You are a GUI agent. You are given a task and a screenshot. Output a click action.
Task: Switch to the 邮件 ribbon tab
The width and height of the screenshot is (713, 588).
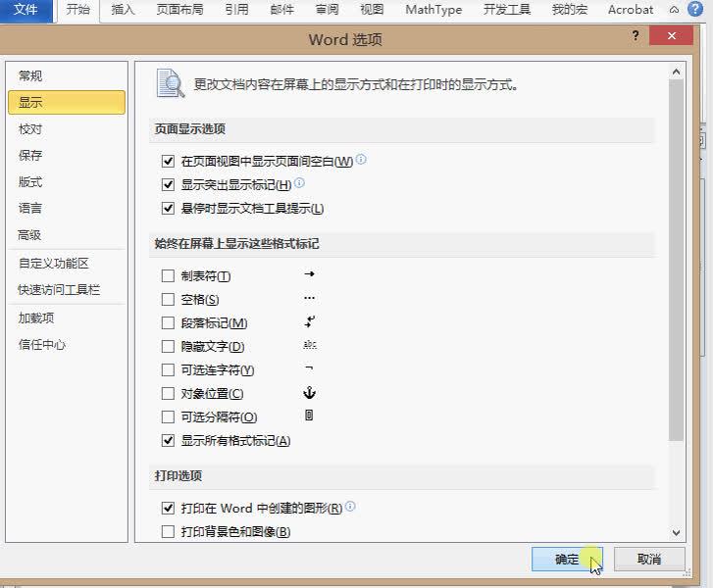[281, 10]
